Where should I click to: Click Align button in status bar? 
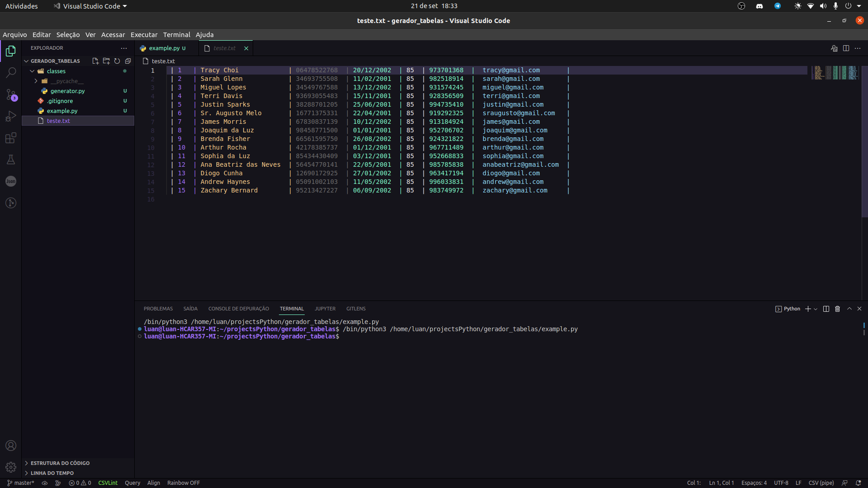[154, 483]
